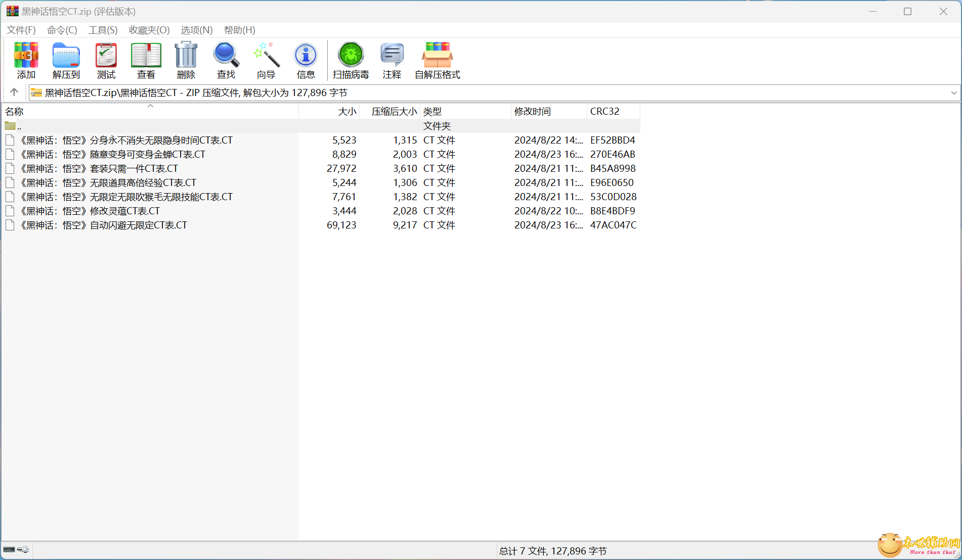Click the 测试 (Test) toolbar icon

pyautogui.click(x=106, y=55)
